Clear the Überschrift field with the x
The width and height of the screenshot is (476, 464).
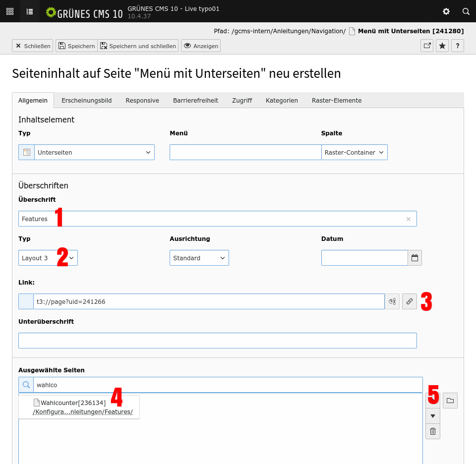click(x=409, y=219)
